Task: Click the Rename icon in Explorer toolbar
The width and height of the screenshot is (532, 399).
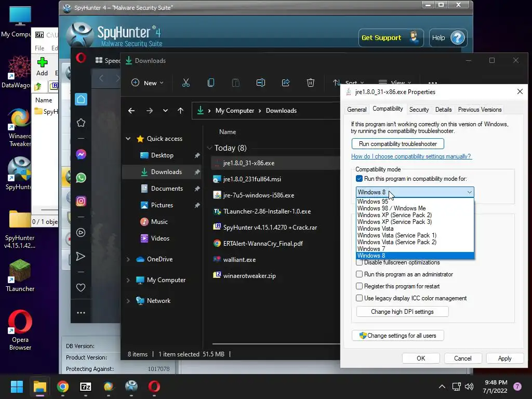Action: pyautogui.click(x=261, y=83)
